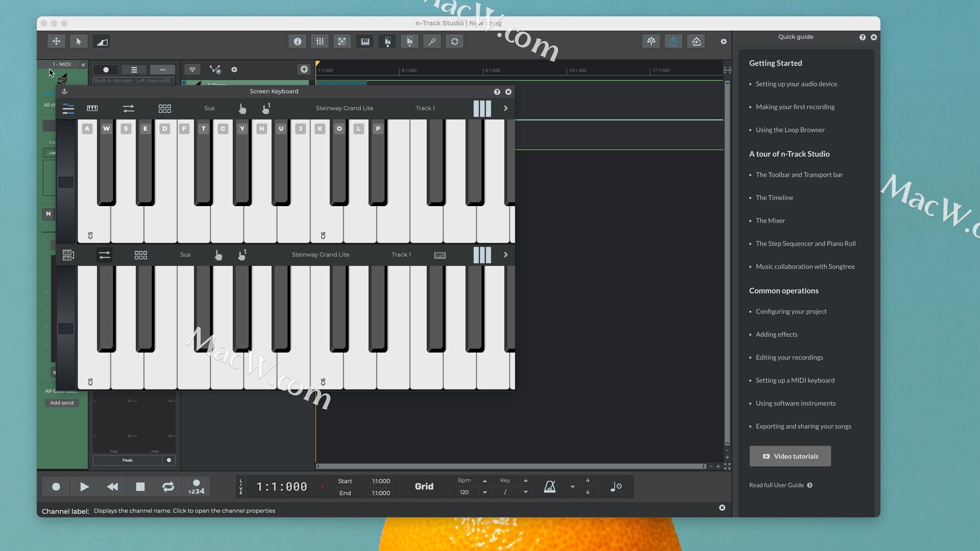Click upper keyboard single finger touch icon

[x=242, y=108]
